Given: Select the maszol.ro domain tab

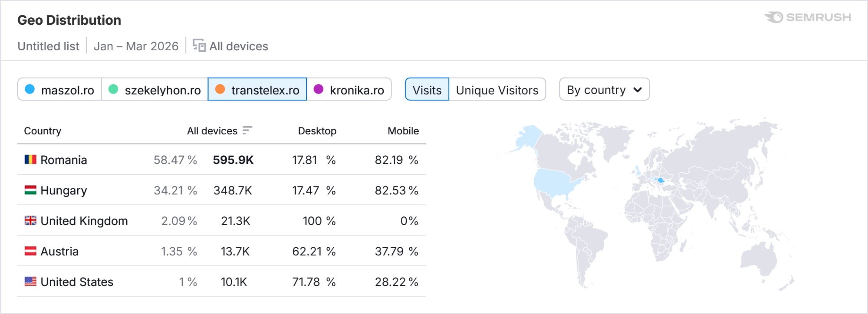Looking at the screenshot, I should pos(60,90).
